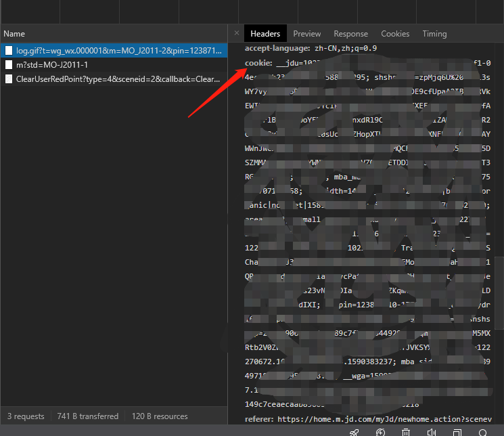Click the overlapping windows icon at bottom
The width and height of the screenshot is (504, 436).
[x=457, y=432]
